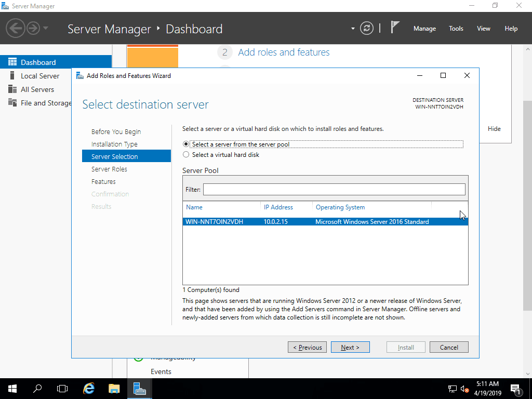Sort server pool by Operating System column
The width and height of the screenshot is (532, 399).
[340, 207]
